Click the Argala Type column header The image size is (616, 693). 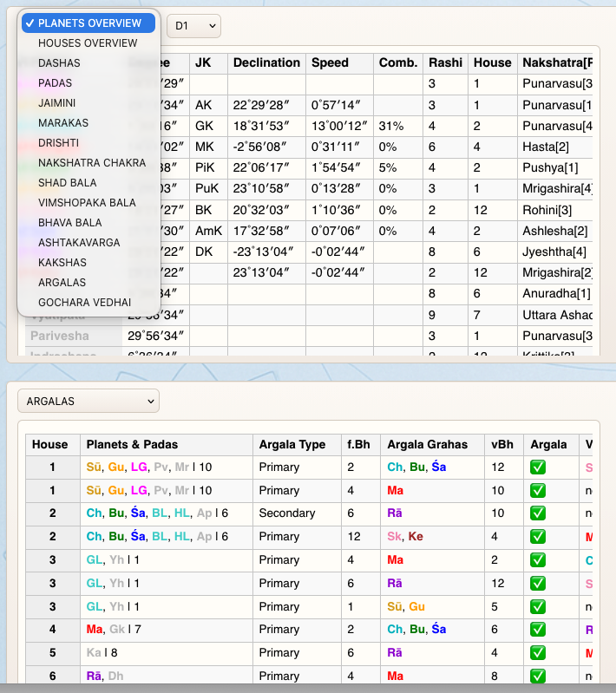click(292, 445)
